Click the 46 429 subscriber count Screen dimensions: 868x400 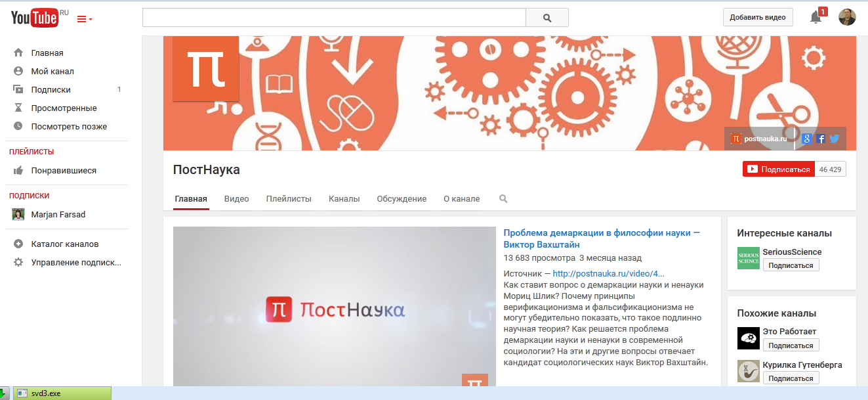[x=830, y=169]
